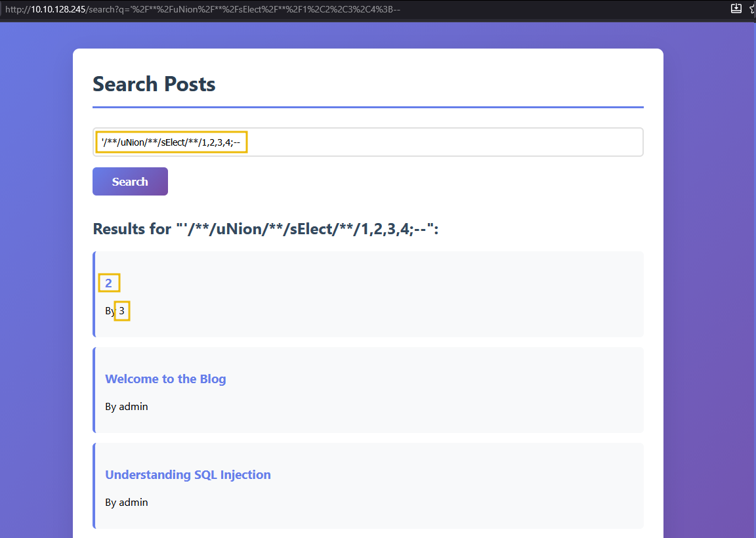Click "By admin" under Welcome to the Blog
The image size is (756, 538).
pos(126,406)
